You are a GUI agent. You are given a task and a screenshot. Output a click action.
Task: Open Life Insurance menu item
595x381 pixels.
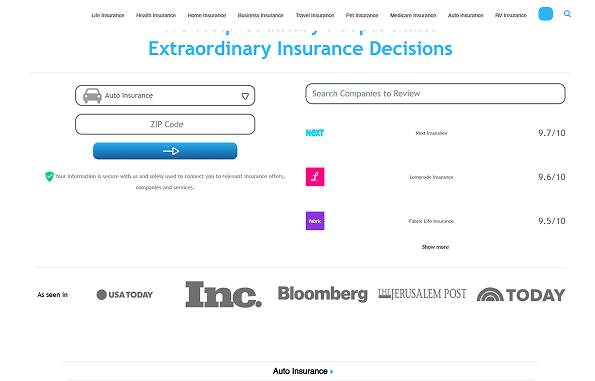point(108,15)
